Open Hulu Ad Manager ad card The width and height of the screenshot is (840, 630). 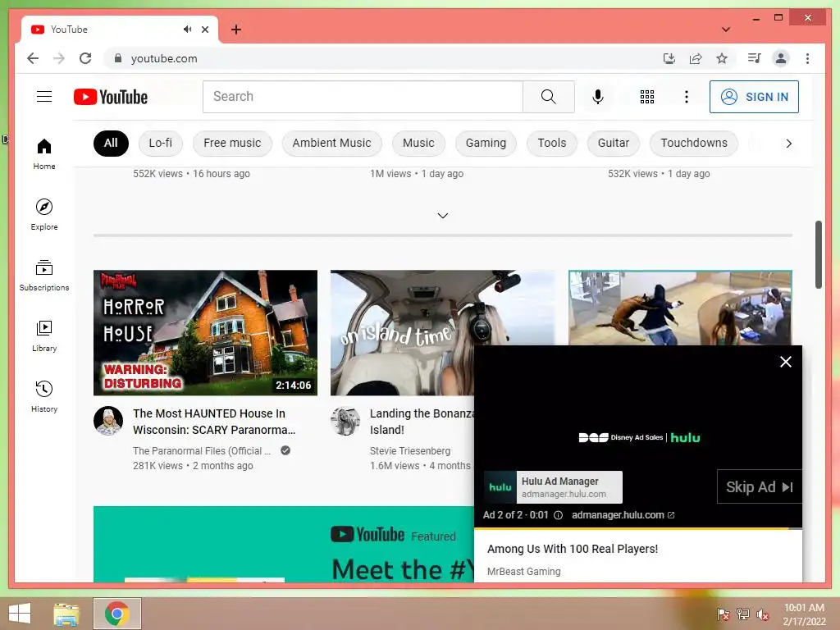pos(553,487)
